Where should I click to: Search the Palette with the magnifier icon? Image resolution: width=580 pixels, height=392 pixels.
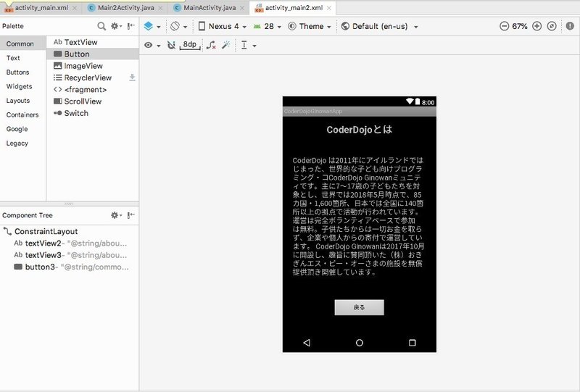101,26
